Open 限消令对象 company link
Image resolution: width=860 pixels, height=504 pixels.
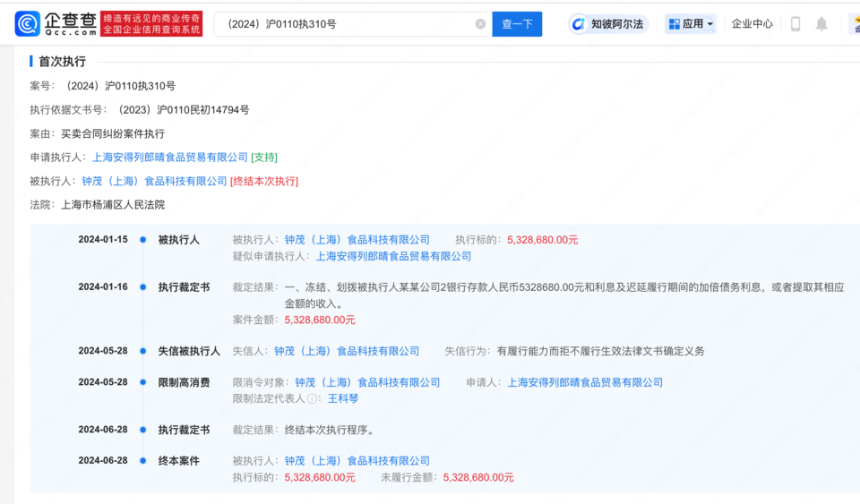tap(367, 382)
